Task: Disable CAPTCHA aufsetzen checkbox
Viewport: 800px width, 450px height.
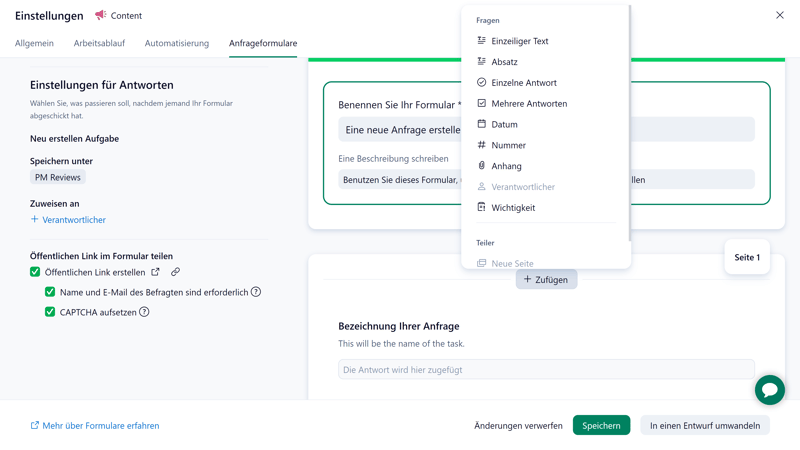Action: 50,312
